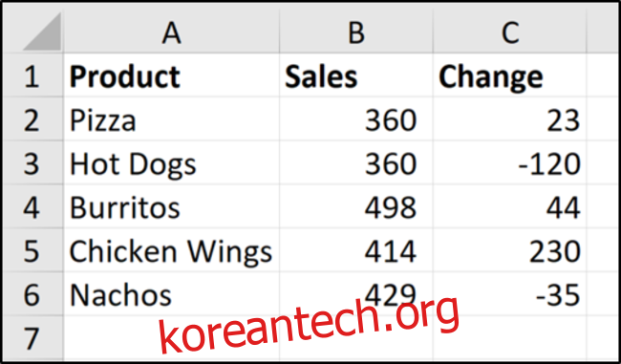
Task: Select column A header
Action: coord(171,32)
